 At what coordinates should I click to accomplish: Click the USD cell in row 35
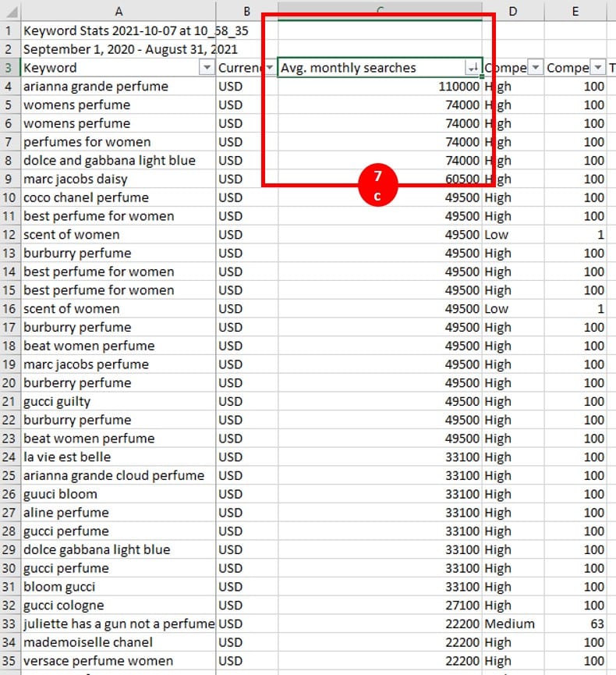click(x=247, y=661)
